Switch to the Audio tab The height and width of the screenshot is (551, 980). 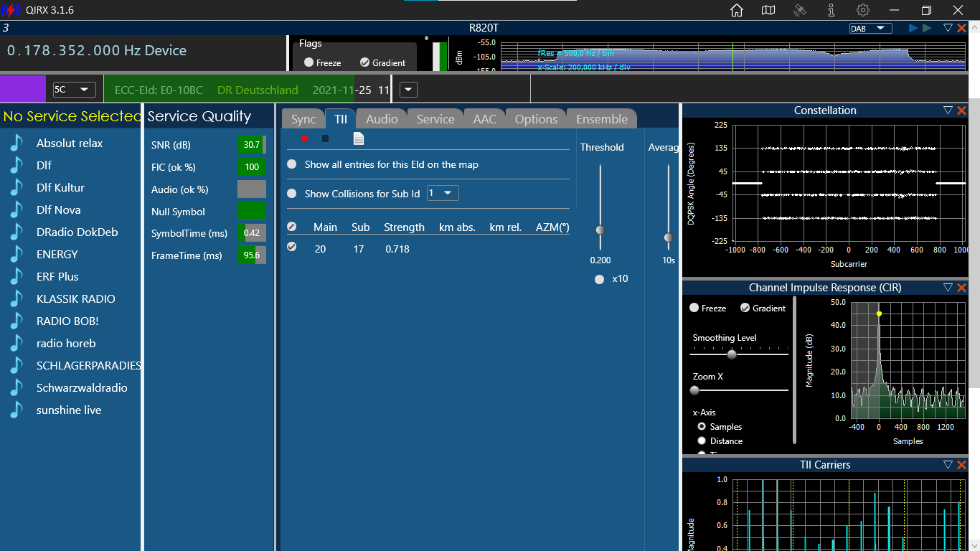pyautogui.click(x=382, y=119)
